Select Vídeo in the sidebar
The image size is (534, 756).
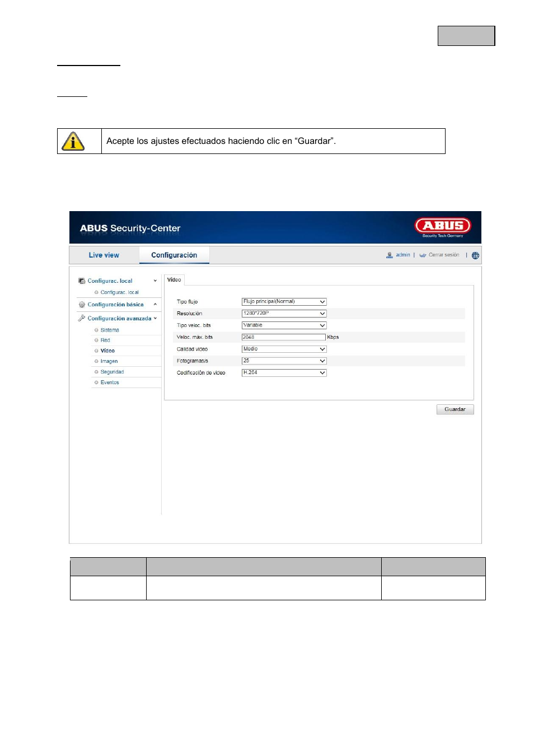click(x=107, y=351)
